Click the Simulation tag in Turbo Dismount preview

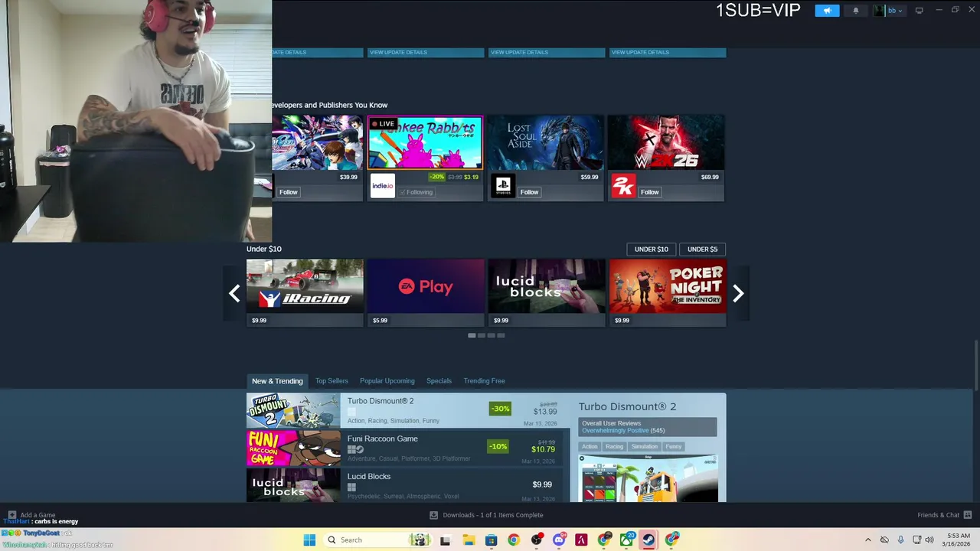pyautogui.click(x=645, y=447)
